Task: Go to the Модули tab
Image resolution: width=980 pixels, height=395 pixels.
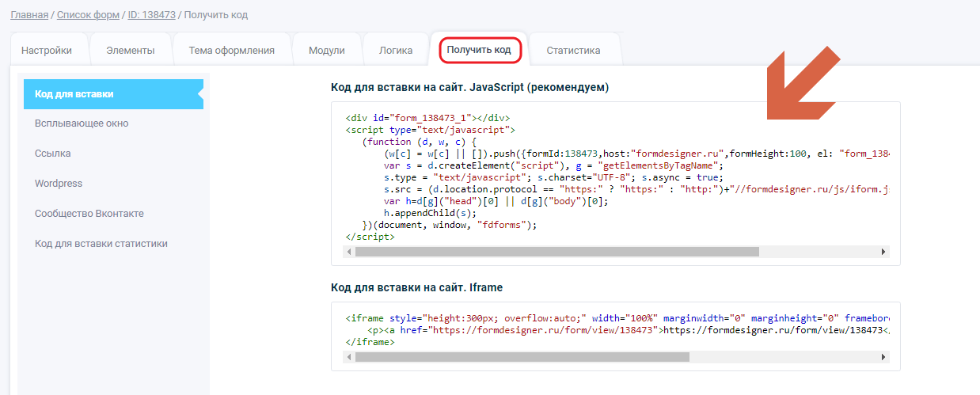Action: tap(327, 51)
